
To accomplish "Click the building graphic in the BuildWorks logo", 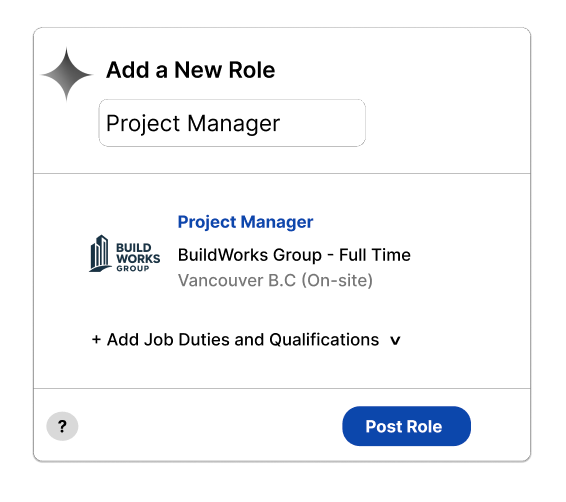I will [x=100, y=253].
